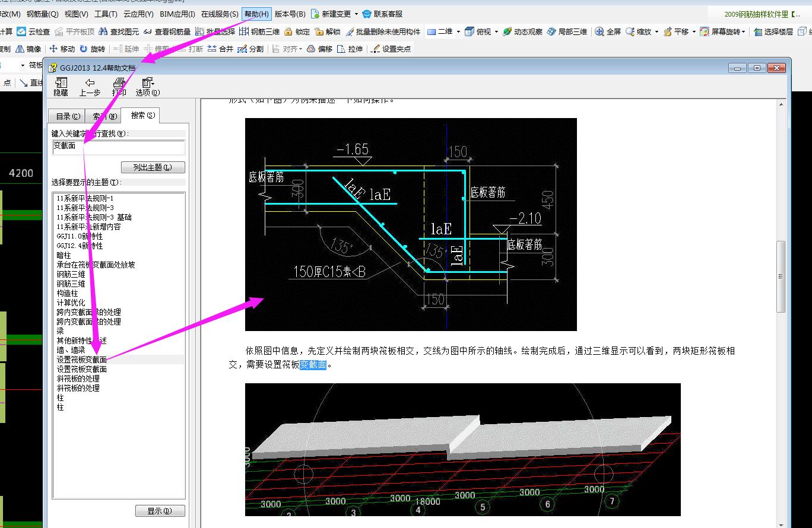Screen dimensions: 812x528
Task: Click the 平齐板顶 toolbar icon
Action: (75, 31)
